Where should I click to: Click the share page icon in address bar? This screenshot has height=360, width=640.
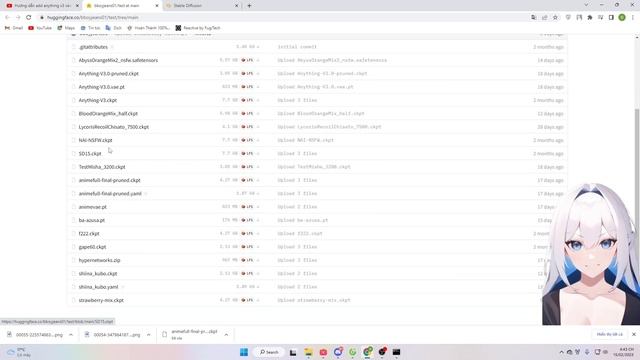tap(544, 18)
